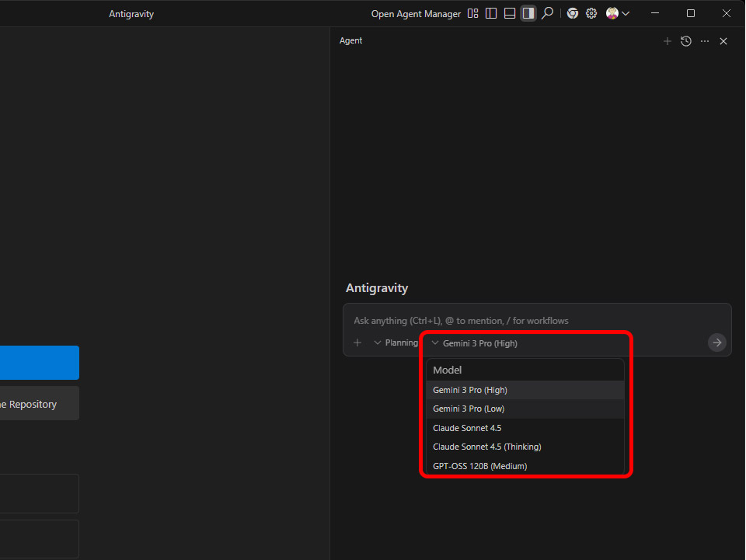
Task: Click the customize layout icon
Action: point(472,13)
